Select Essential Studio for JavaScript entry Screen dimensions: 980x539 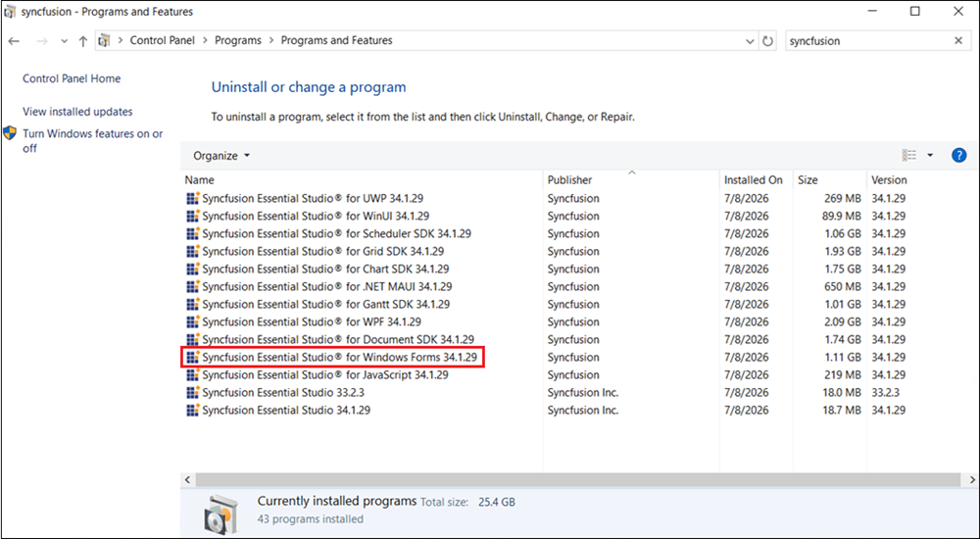[325, 374]
